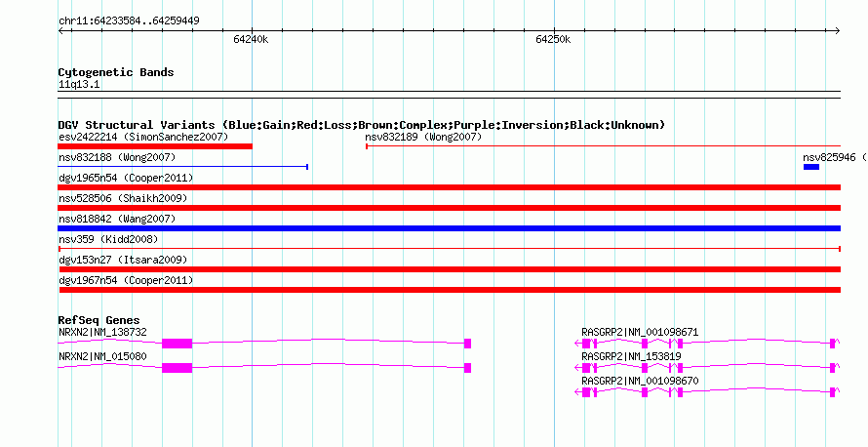Viewport: 868px width, 447px height.
Task: Click the thin red line of nsv832189
Action: pyautogui.click(x=604, y=146)
